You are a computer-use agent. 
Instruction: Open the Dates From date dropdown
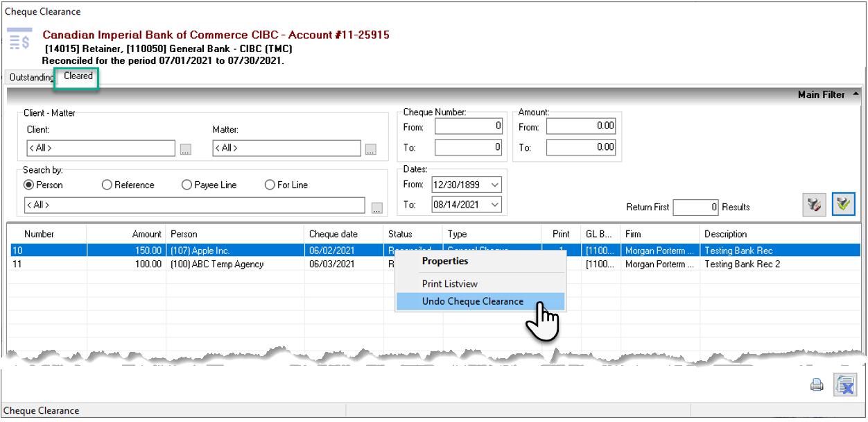[496, 185]
